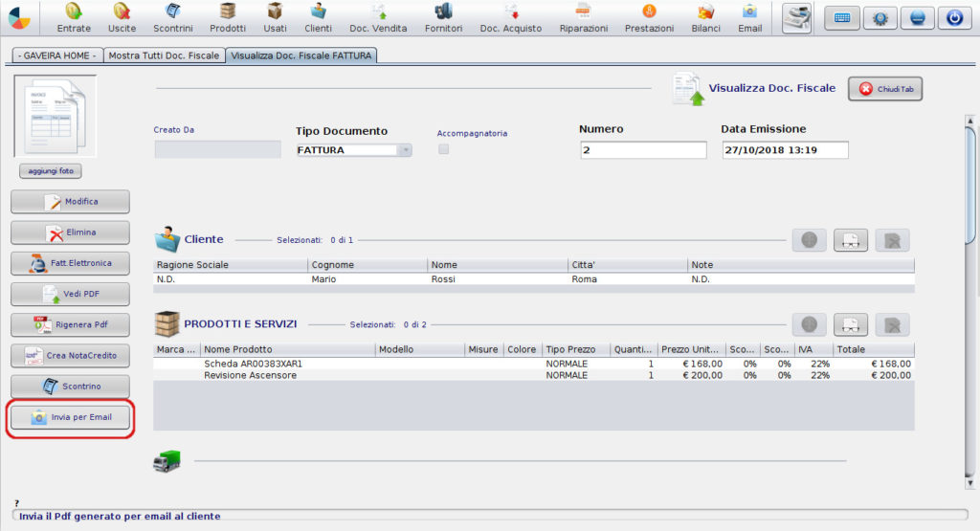980x531 pixels.
Task: Click the vertical scrollbar thumb
Action: click(x=970, y=185)
